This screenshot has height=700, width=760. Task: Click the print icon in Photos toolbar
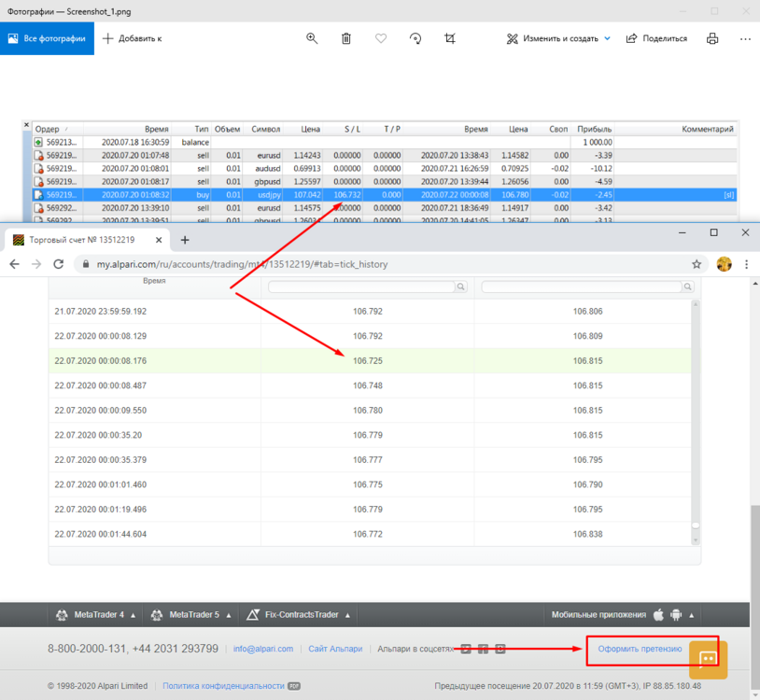coord(712,38)
